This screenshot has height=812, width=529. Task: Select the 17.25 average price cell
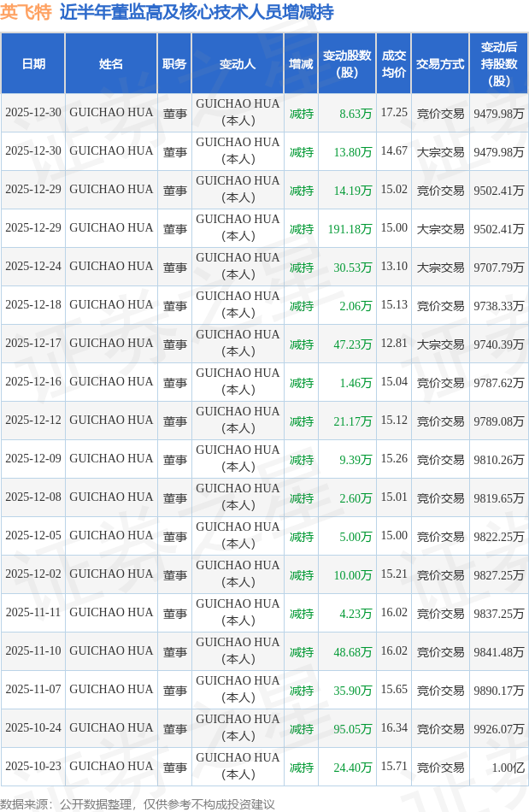pyautogui.click(x=394, y=113)
